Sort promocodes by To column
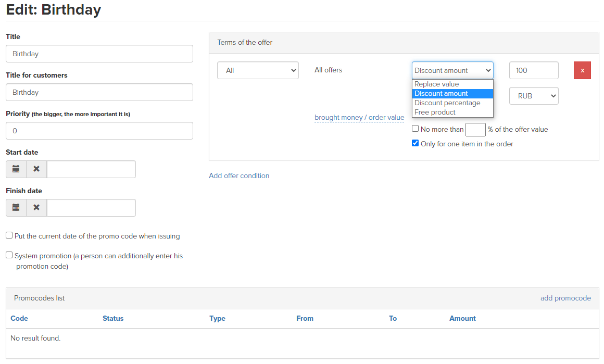Screen dimensions: 604x364 393,319
